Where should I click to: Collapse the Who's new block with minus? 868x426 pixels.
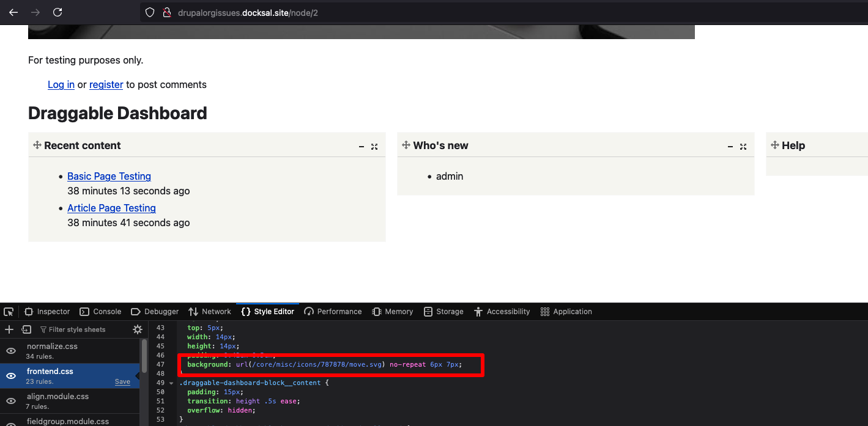point(730,147)
